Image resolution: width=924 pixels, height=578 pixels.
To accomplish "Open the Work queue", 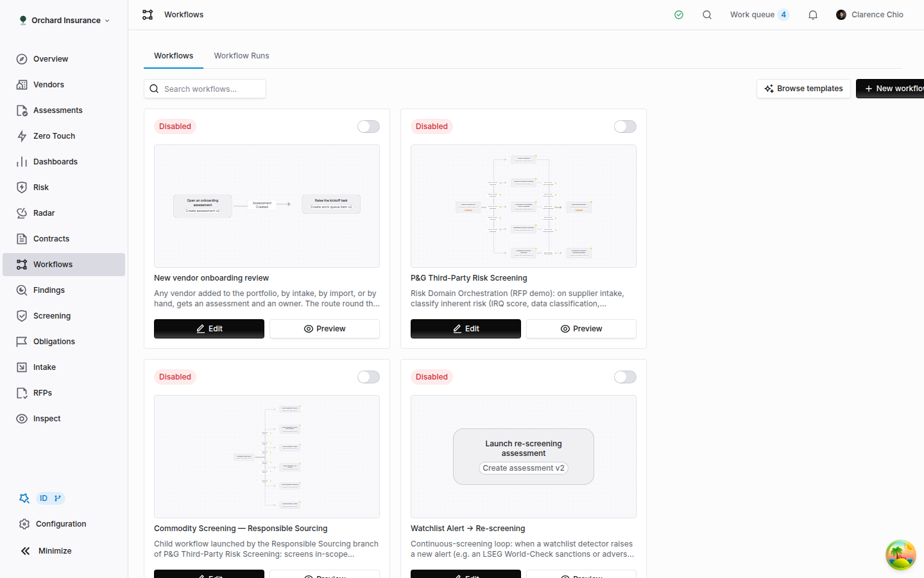I will pos(759,15).
